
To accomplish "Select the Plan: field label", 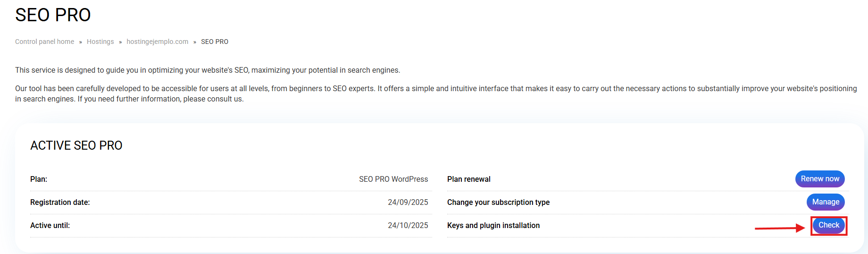I will point(39,179).
